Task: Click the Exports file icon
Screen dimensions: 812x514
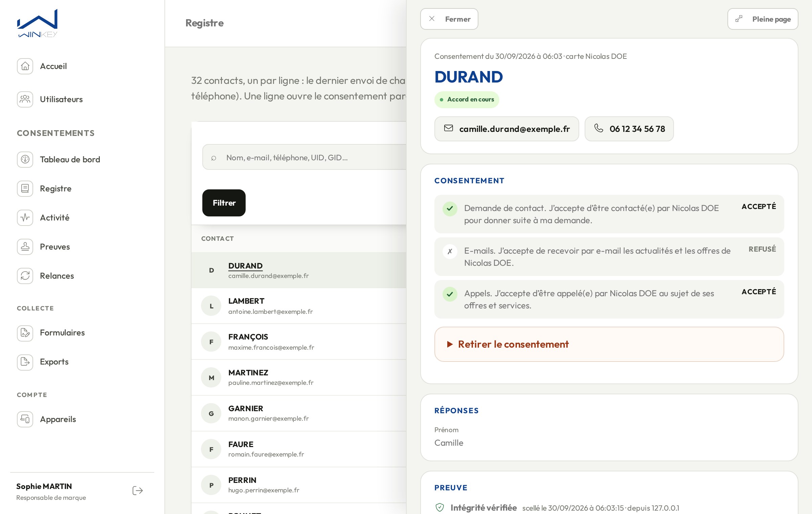Action: 25,362
